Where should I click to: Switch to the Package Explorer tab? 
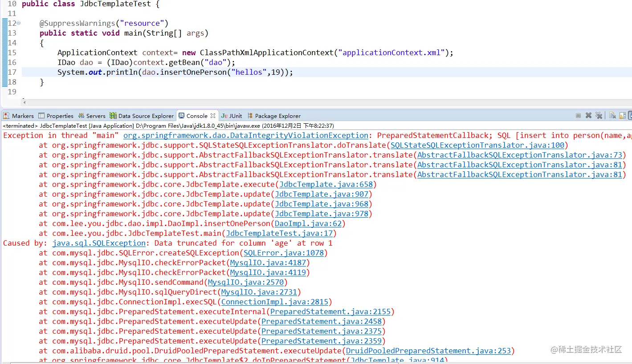coord(274,116)
